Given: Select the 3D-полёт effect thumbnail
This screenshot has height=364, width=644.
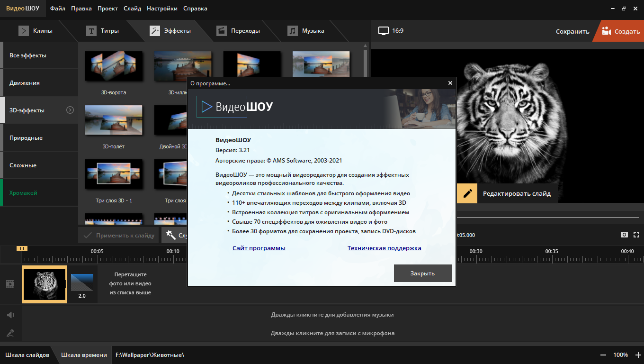Looking at the screenshot, I should coord(114,120).
